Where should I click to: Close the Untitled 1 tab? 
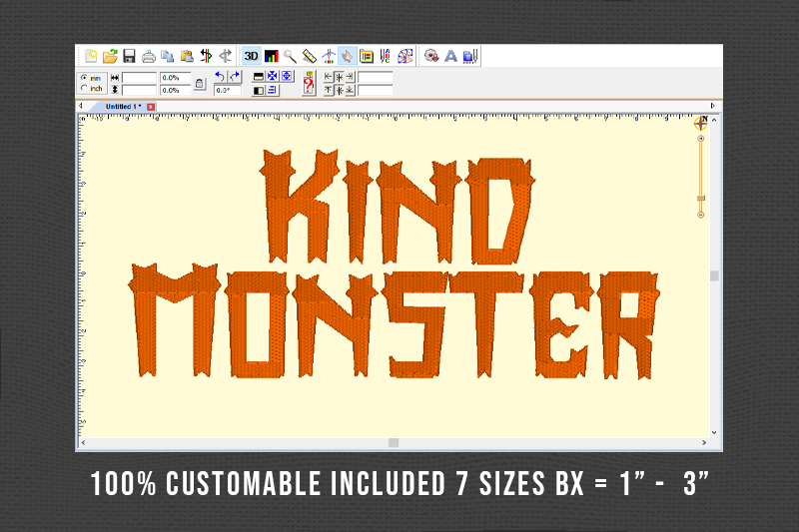(x=151, y=107)
